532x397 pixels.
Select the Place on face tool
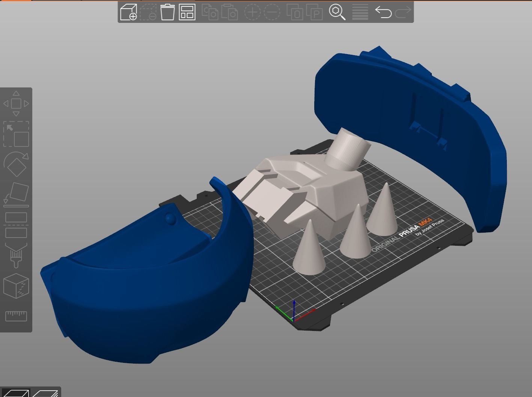pos(16,195)
